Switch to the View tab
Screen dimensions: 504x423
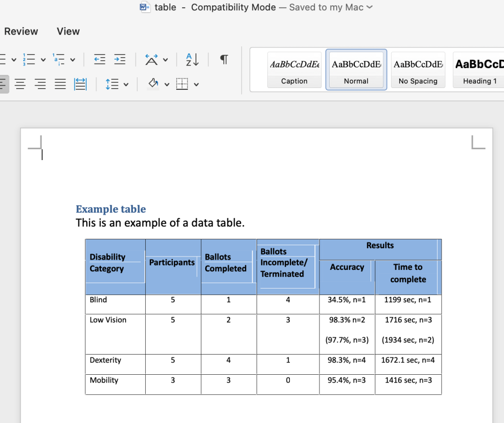67,31
